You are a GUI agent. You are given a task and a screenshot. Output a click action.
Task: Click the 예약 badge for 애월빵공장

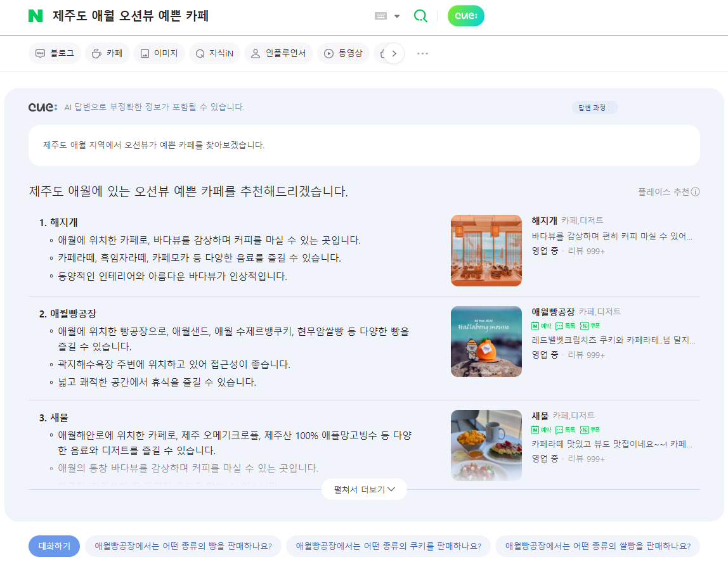tap(542, 326)
